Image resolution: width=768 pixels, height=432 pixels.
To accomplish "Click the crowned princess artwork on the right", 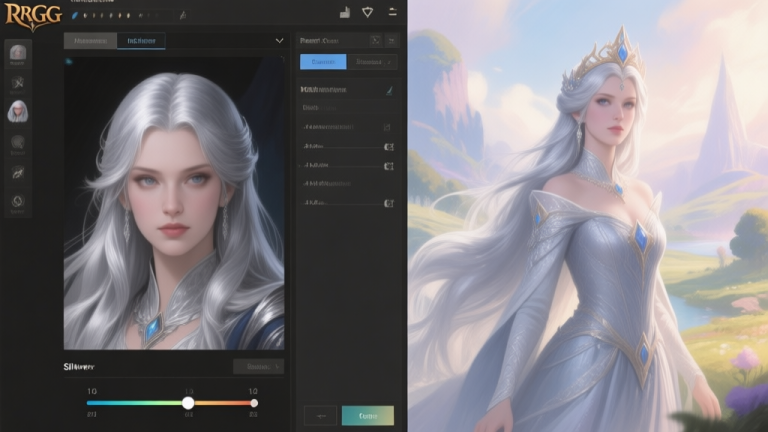I will (588, 216).
